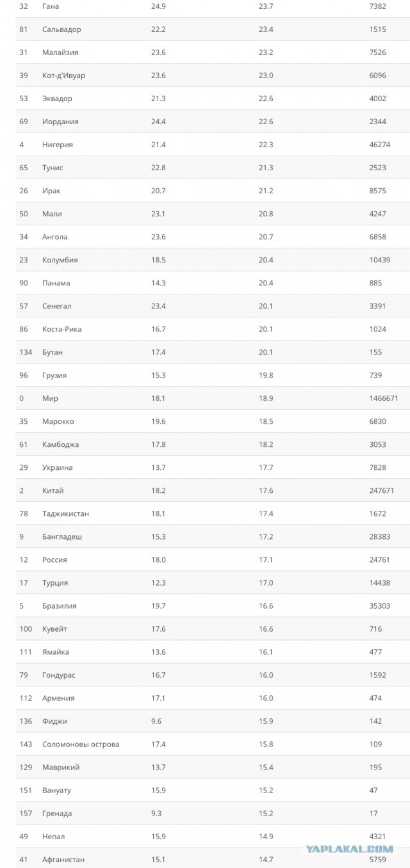Select the Грузия row

coord(213,375)
